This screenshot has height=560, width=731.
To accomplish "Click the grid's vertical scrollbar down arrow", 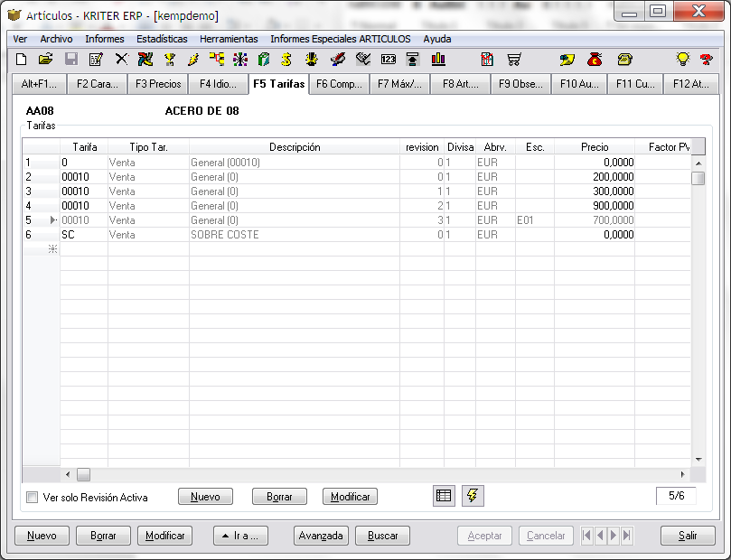I will pos(698,460).
